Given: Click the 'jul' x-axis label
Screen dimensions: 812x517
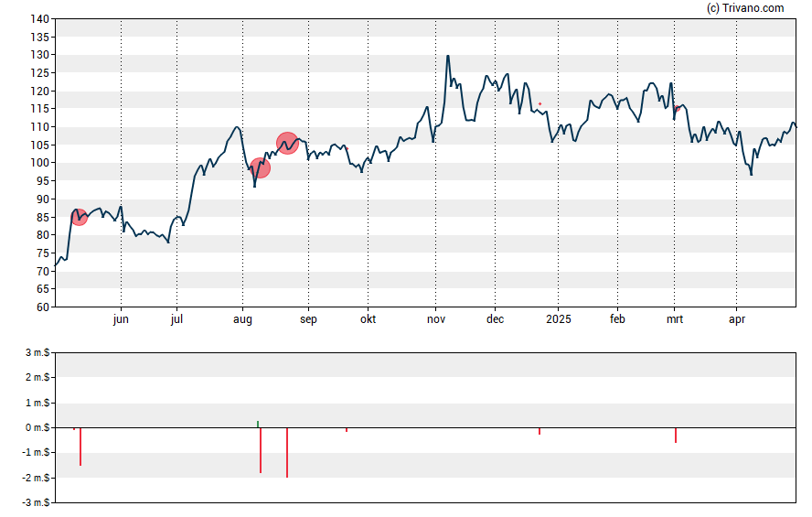Looking at the screenshot, I should click(x=176, y=319).
